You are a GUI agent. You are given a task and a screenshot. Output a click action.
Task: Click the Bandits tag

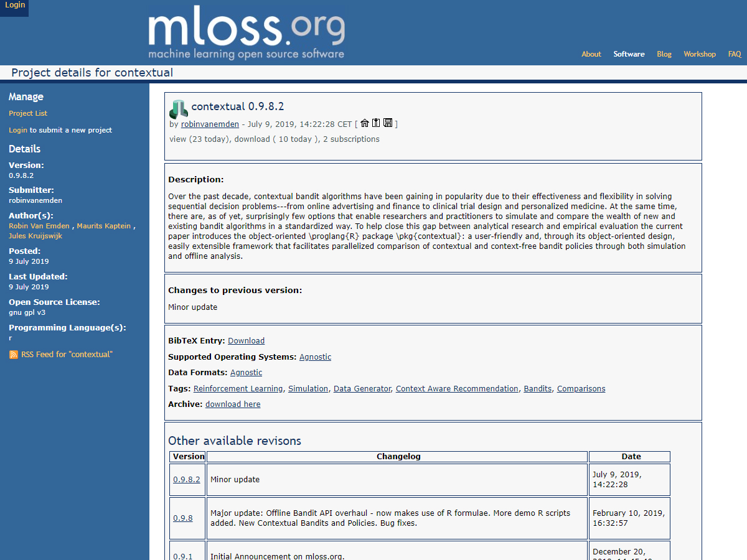tap(537, 389)
